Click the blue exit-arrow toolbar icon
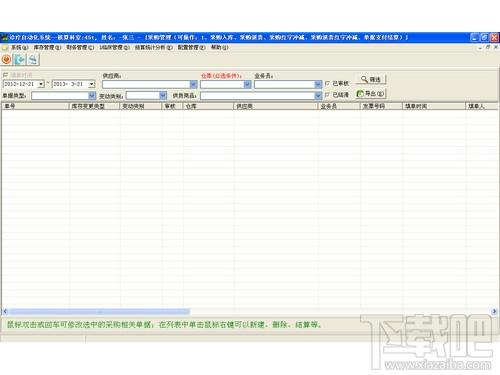The width and height of the screenshot is (500, 375). click(x=20, y=60)
